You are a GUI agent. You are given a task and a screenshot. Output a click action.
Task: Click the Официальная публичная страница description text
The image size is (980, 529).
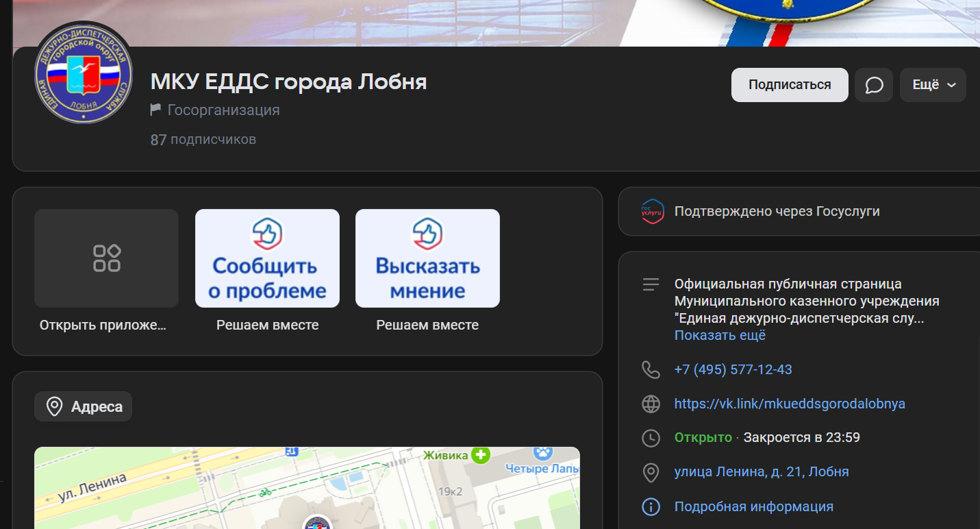pyautogui.click(x=807, y=302)
